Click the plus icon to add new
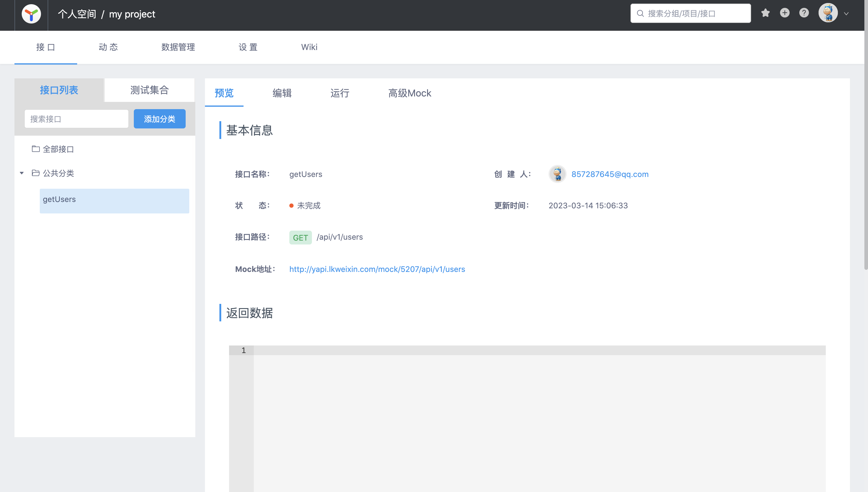The height and width of the screenshot is (492, 868). pyautogui.click(x=785, y=12)
